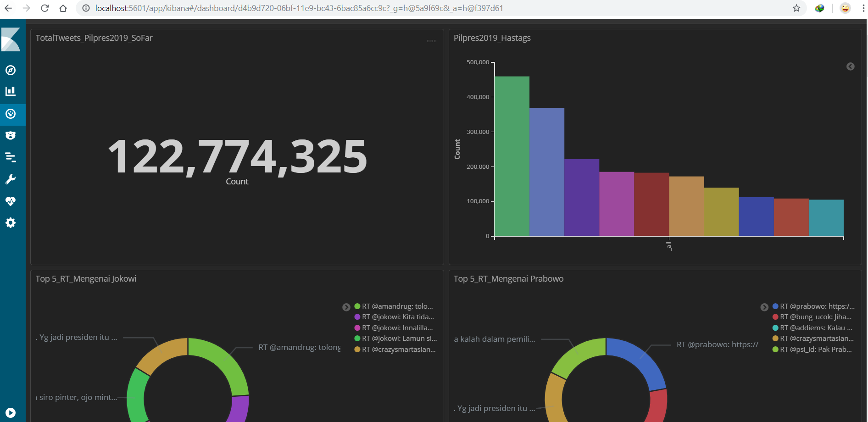Select legend entry RT @bung_ucok: Jiha...
The width and height of the screenshot is (868, 422).
(x=816, y=317)
